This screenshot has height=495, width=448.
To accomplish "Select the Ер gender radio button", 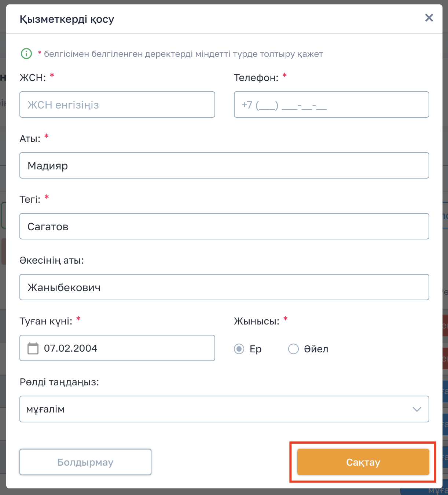I will pyautogui.click(x=239, y=349).
